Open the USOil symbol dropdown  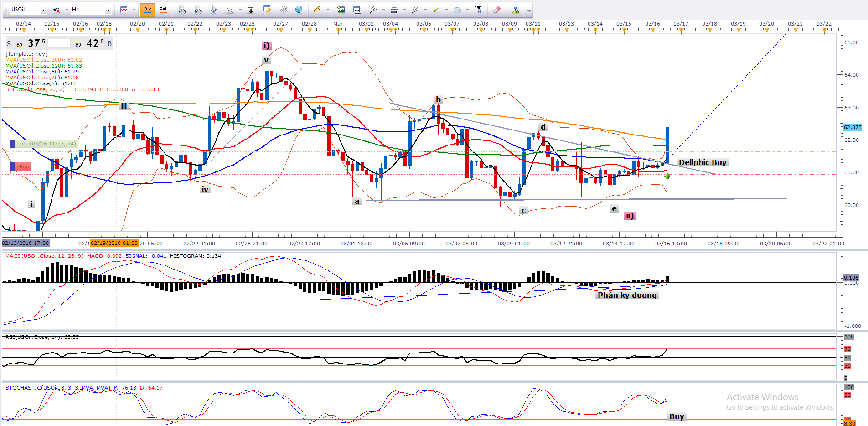43,10
